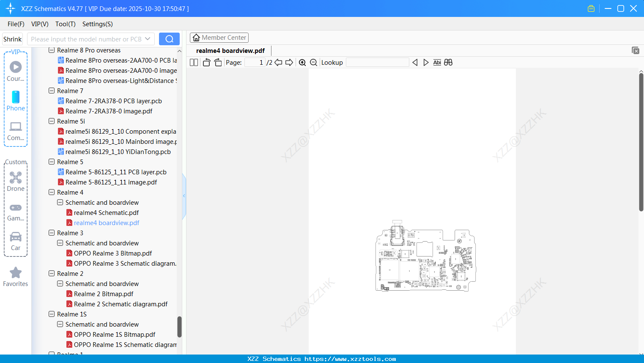
Task: Zoom out of the boardview PDF
Action: coord(313,62)
